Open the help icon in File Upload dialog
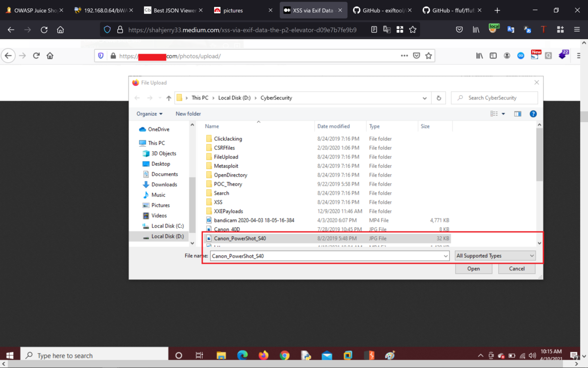Viewport: 588px width, 368px height. pos(533,114)
